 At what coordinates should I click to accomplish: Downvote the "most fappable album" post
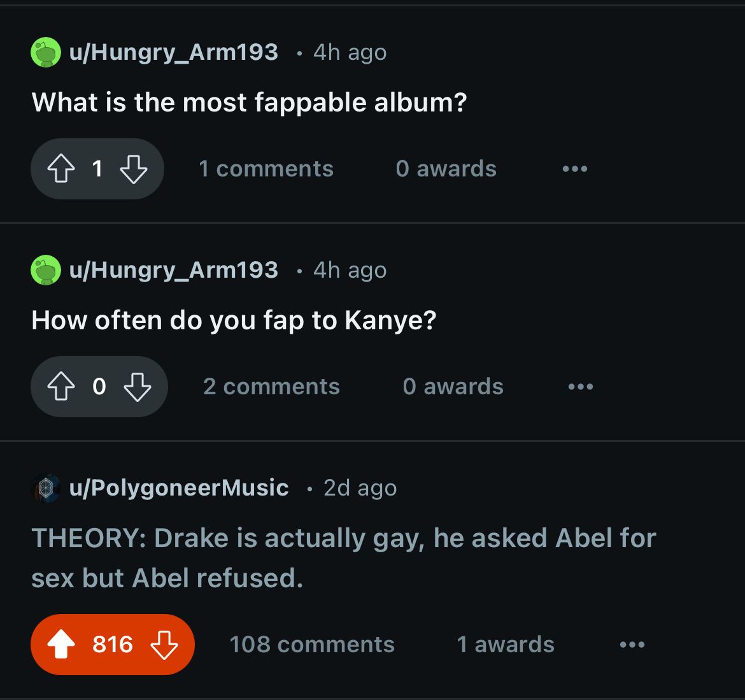point(133,169)
